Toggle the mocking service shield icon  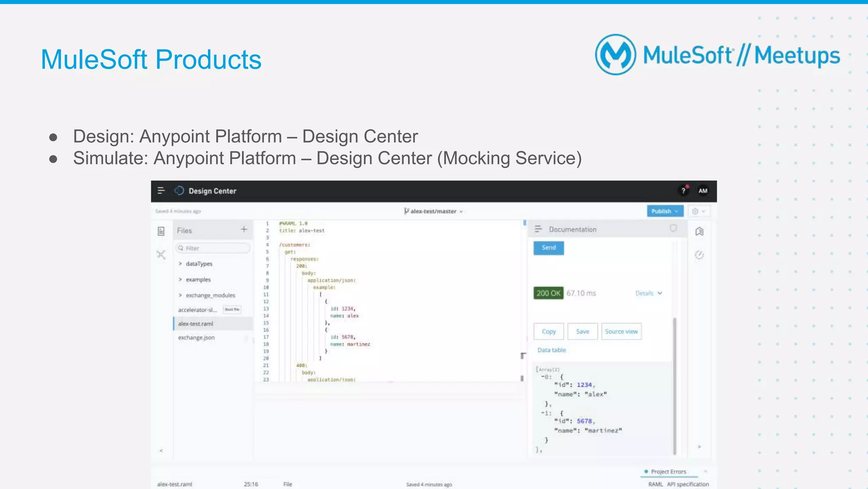[673, 229]
